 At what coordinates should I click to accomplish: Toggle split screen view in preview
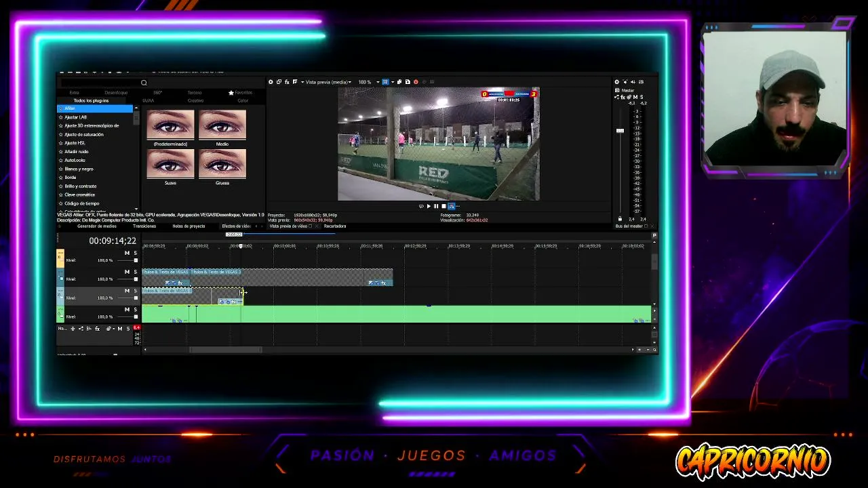pyautogui.click(x=294, y=82)
